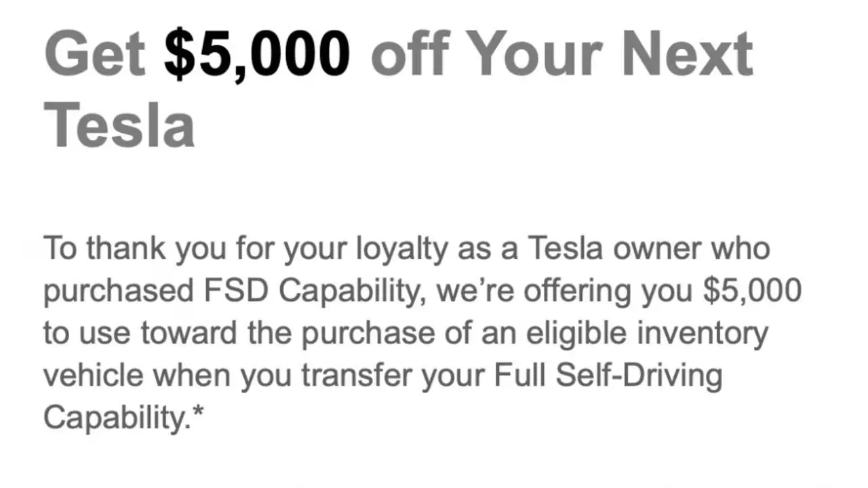Click the word "purchased" starting the second line
Image resolution: width=868 pixels, height=488 pixels.
pos(119,291)
